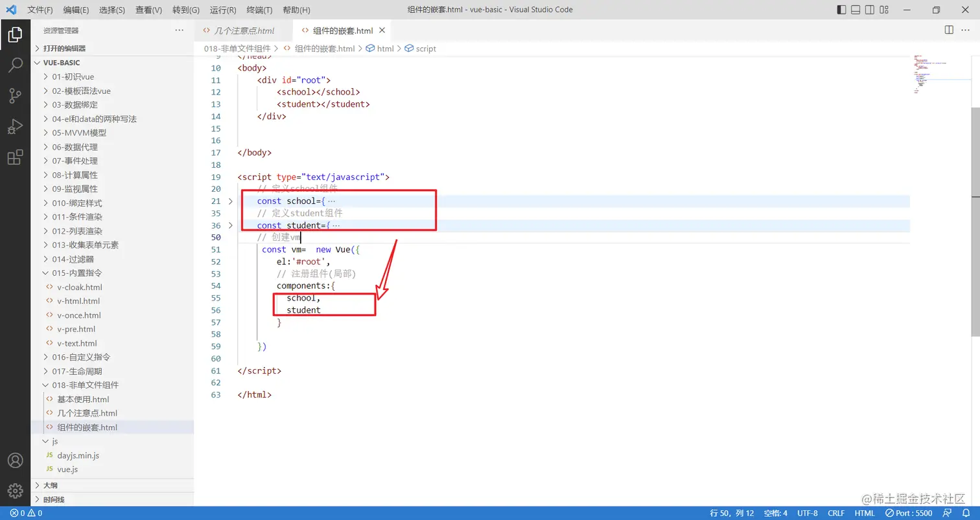Unfold code at line 36 student
This screenshot has width=980, height=520.
tap(231, 225)
